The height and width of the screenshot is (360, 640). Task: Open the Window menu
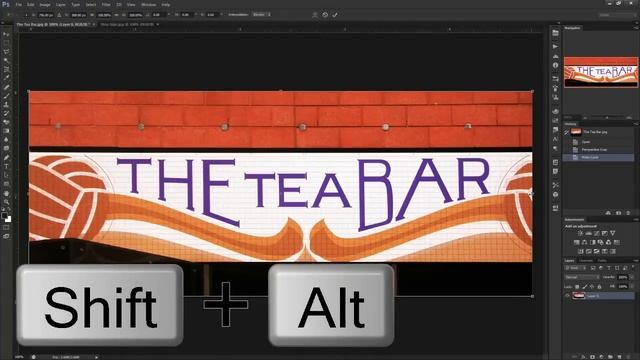148,4
